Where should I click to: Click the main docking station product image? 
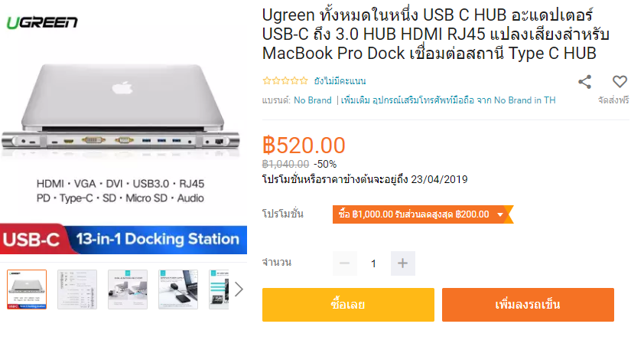click(x=123, y=132)
